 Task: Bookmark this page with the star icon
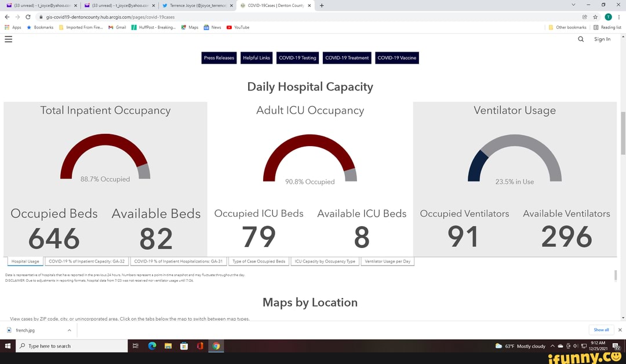tap(595, 17)
